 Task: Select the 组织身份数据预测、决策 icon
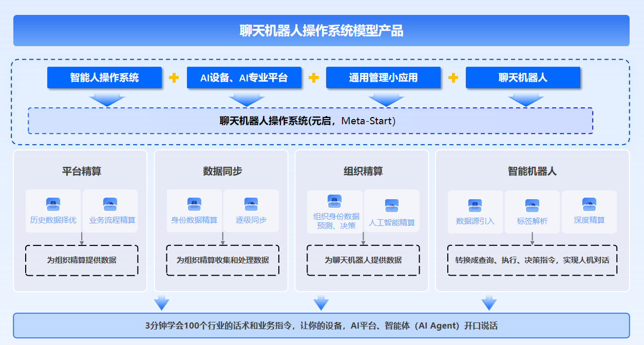coord(335,201)
